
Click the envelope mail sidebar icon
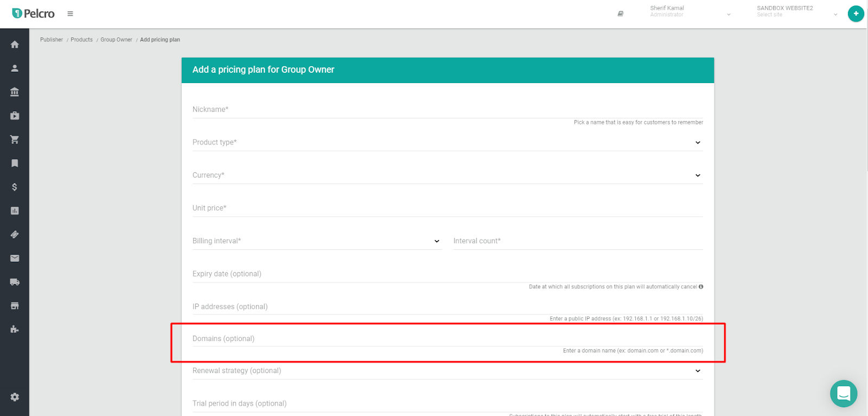click(15, 258)
